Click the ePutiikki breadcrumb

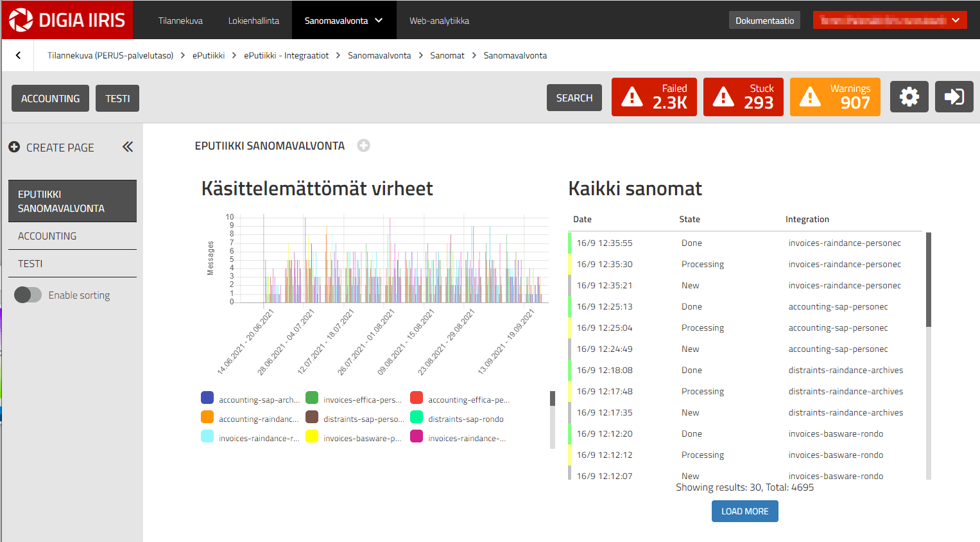tap(209, 55)
